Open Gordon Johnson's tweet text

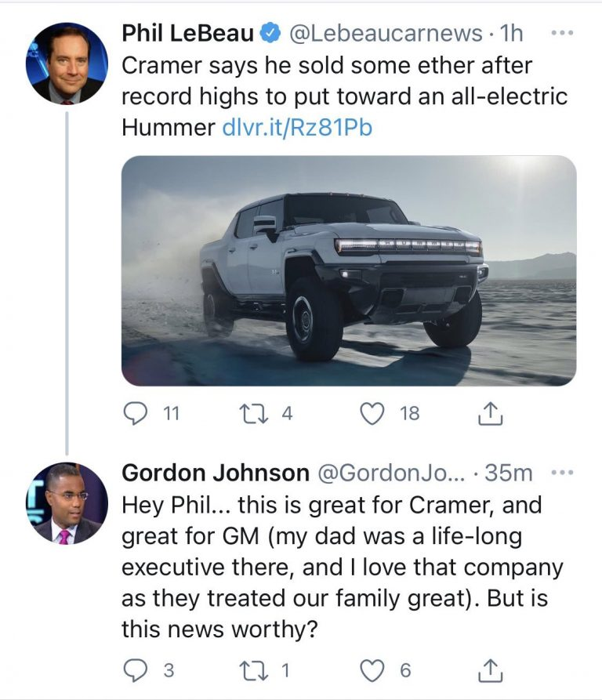pyautogui.click(x=333, y=566)
